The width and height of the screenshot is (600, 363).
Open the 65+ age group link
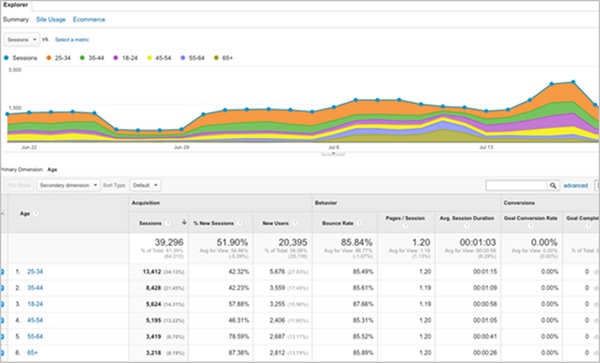tap(32, 353)
